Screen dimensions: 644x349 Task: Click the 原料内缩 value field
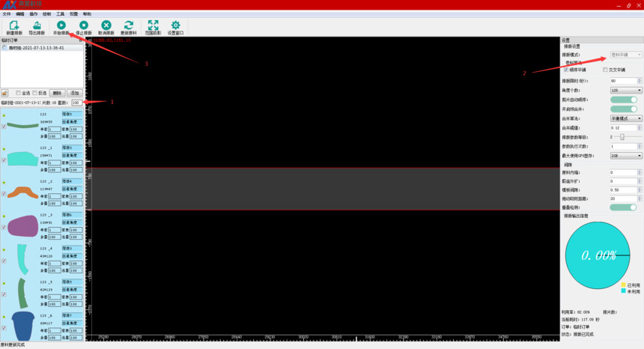pos(625,172)
